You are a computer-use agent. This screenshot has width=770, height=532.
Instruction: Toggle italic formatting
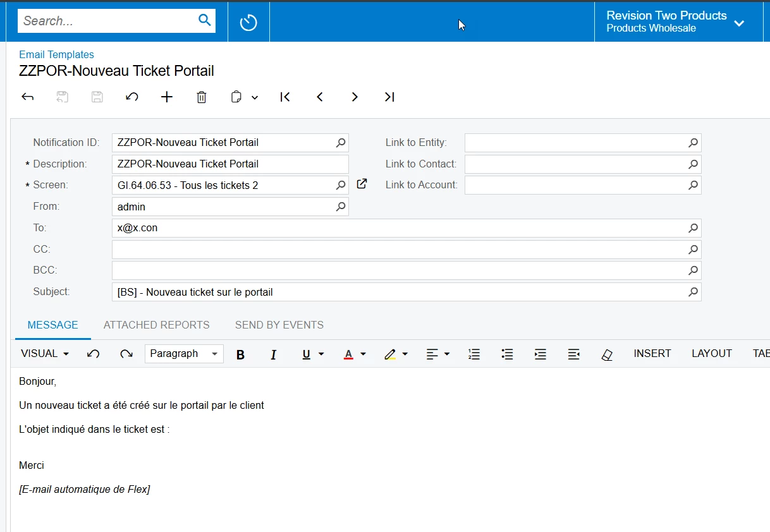(273, 354)
